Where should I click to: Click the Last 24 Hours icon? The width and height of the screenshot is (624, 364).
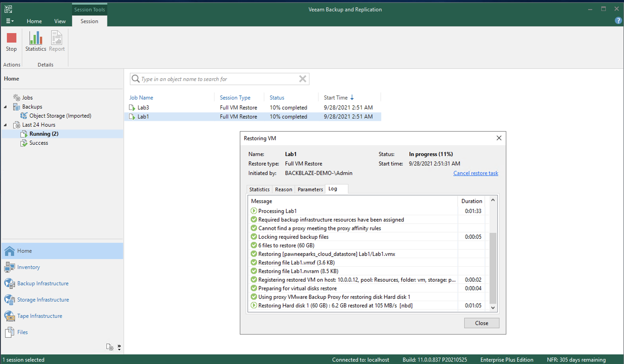(17, 125)
